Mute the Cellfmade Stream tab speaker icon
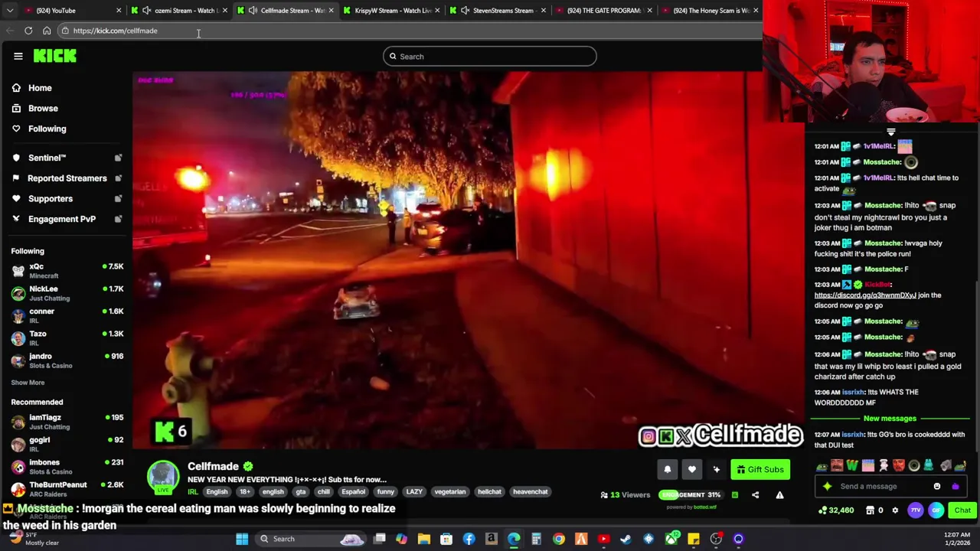The image size is (980, 551). [253, 11]
